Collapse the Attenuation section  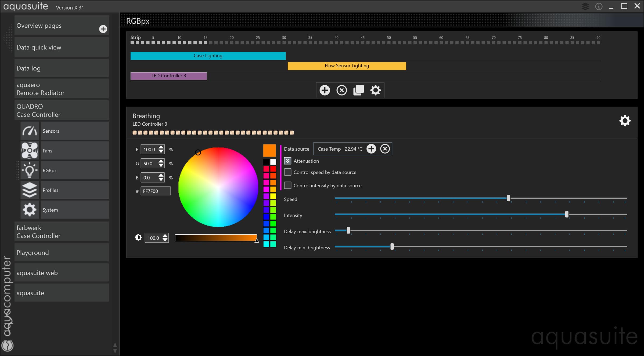(x=287, y=161)
